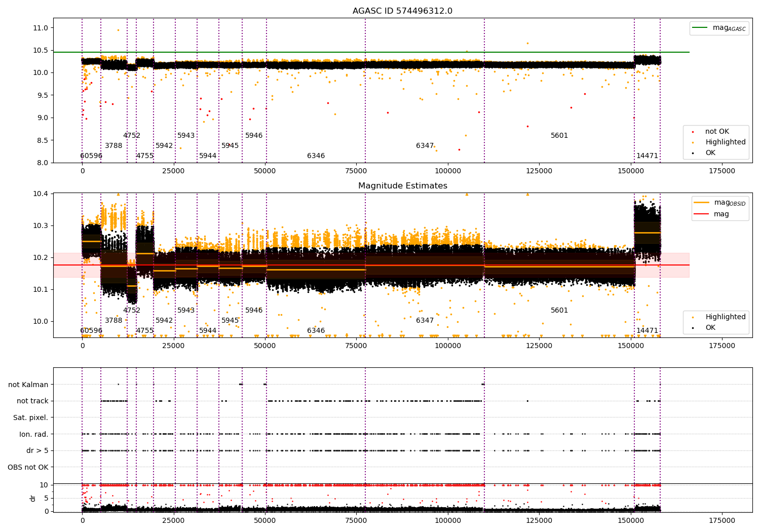Click the '75000' x-axis tick under top plot

click(356, 171)
